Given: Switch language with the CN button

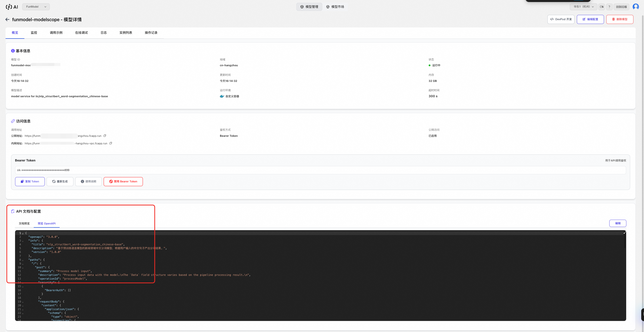Looking at the screenshot, I should pyautogui.click(x=601, y=7).
